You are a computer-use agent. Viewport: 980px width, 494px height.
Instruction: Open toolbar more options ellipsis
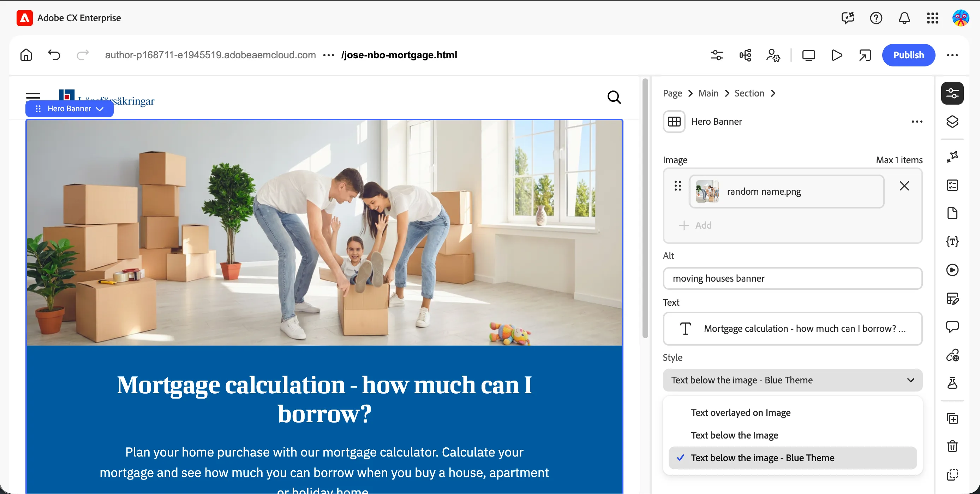pyautogui.click(x=952, y=55)
